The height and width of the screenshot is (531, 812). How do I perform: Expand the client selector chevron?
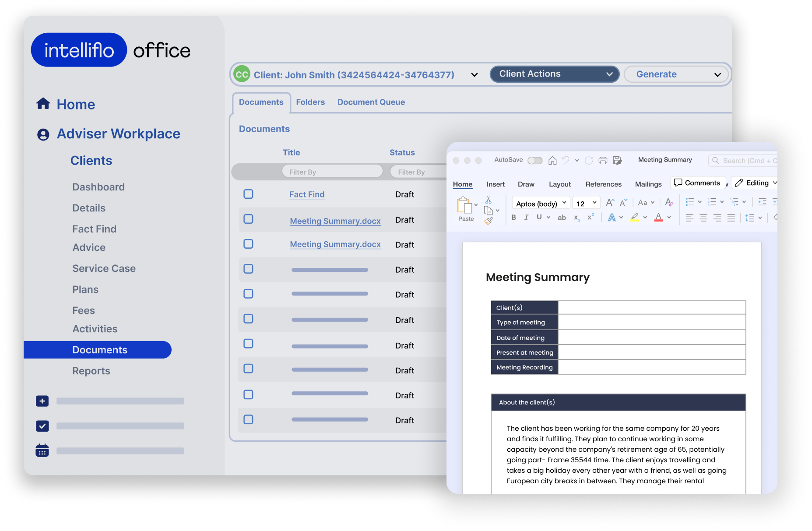coord(474,75)
